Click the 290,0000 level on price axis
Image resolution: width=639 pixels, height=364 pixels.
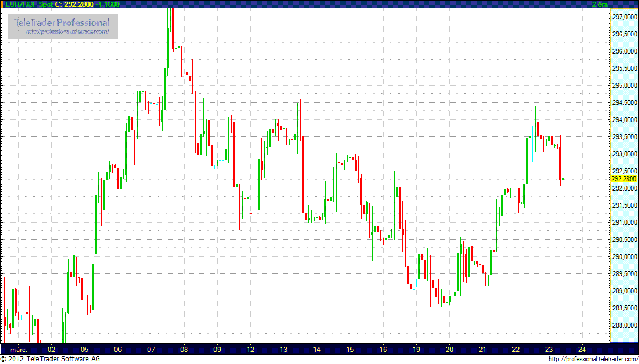pos(624,257)
